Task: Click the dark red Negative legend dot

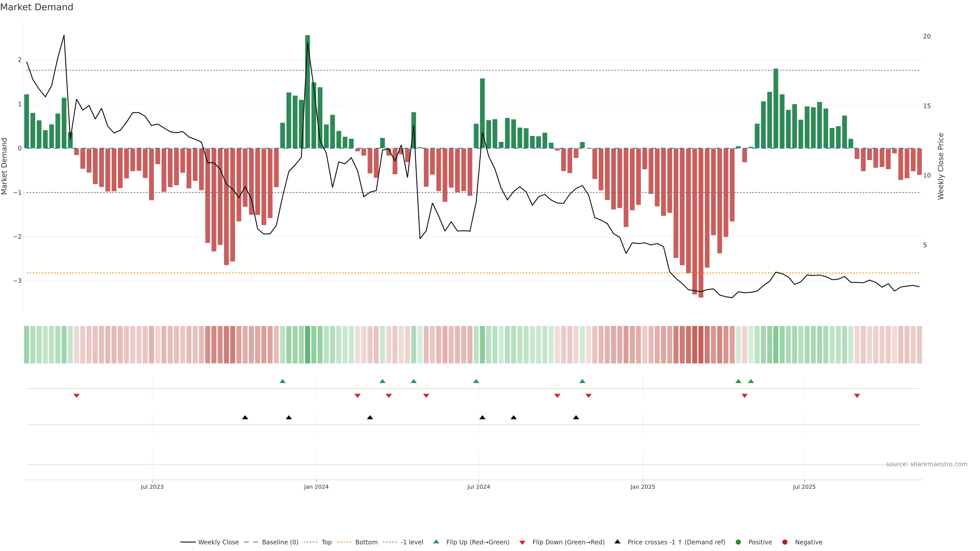Action: [x=785, y=542]
